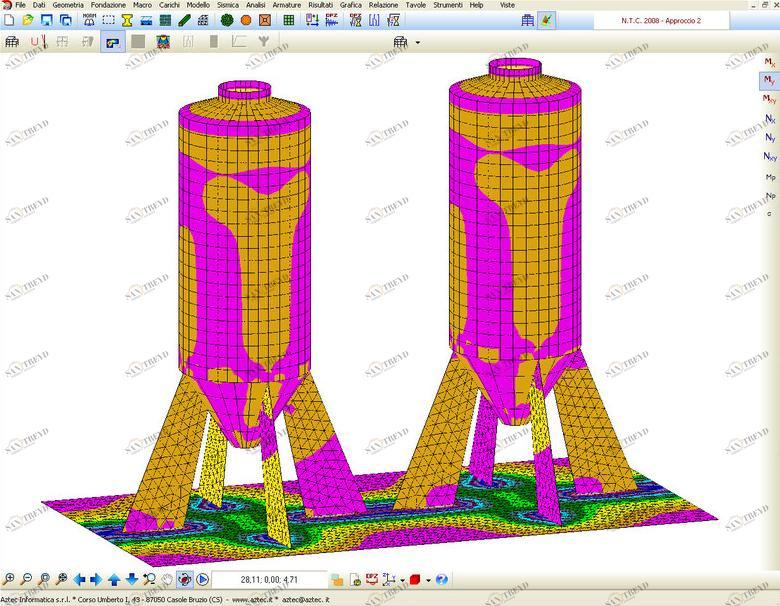
Task: Toggle the Nxy membrane force view
Action: coord(769,156)
